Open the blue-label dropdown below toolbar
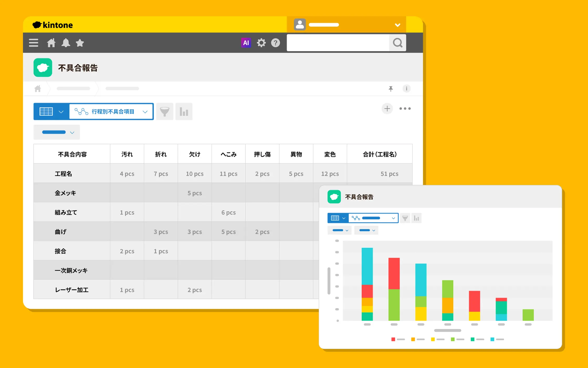This screenshot has height=368, width=588. point(57,132)
